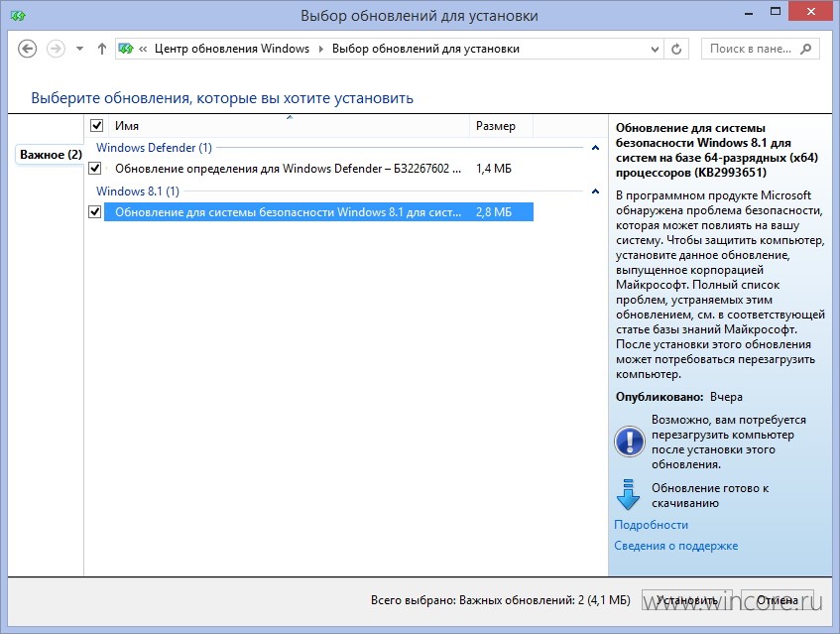
Task: Maximize the update selection window
Action: click(776, 12)
